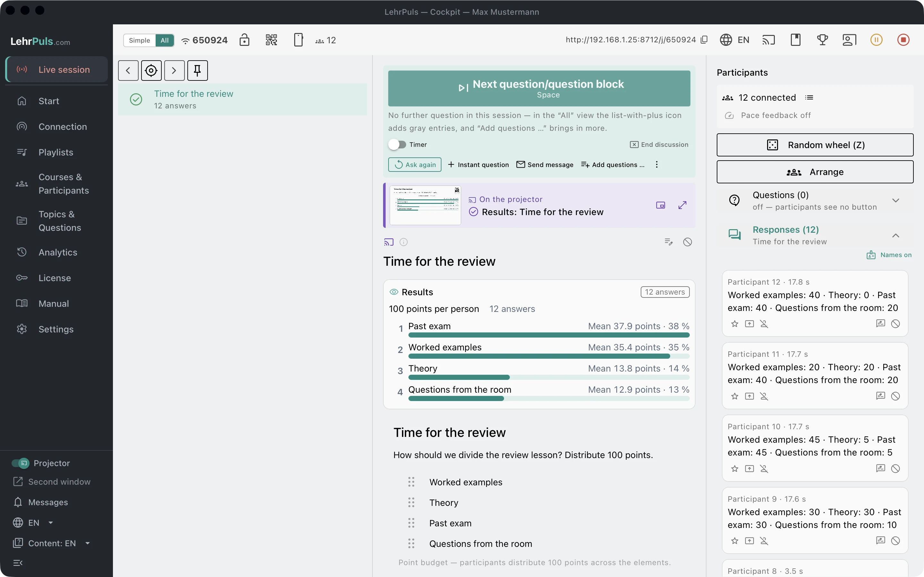Open the QR code icon in toolbar
This screenshot has height=577, width=924.
[x=271, y=40]
